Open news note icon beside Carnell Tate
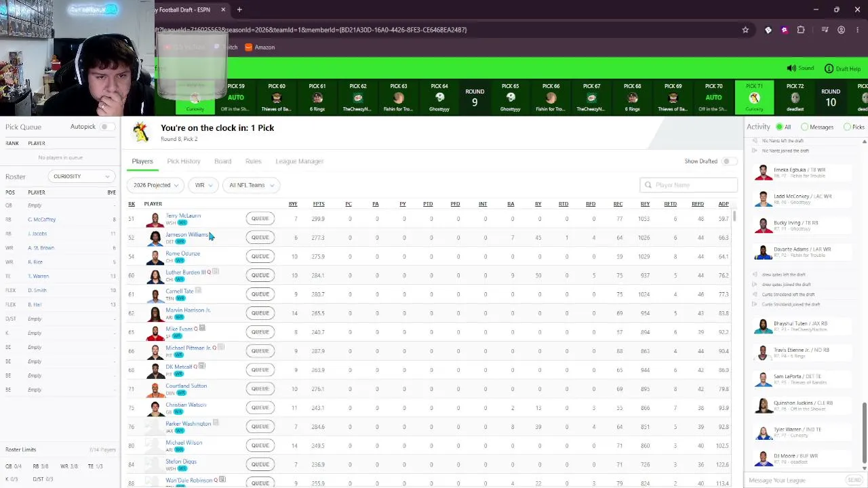The height and width of the screenshot is (488, 868). pos(199,291)
